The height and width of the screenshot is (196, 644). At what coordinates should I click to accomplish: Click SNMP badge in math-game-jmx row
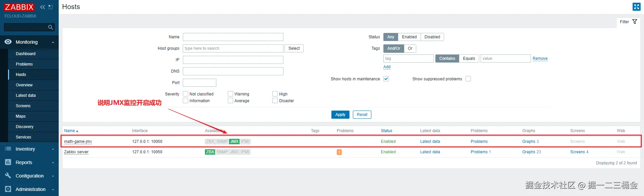(222, 142)
